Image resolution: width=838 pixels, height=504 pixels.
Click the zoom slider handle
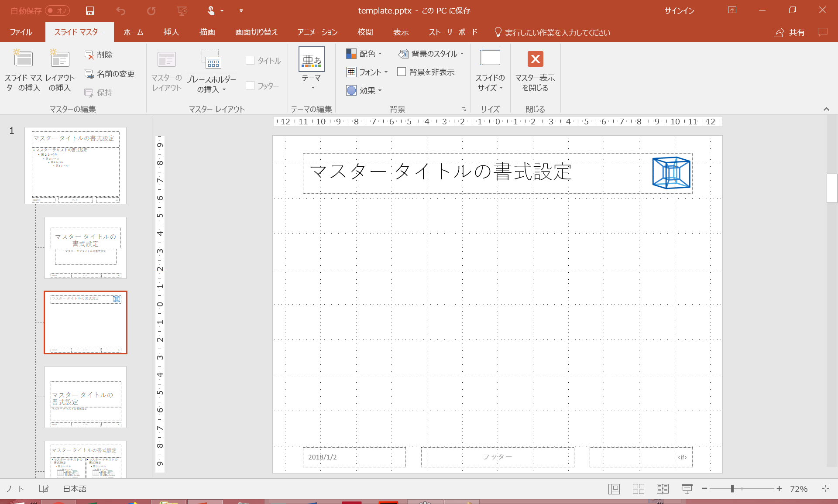(732, 489)
